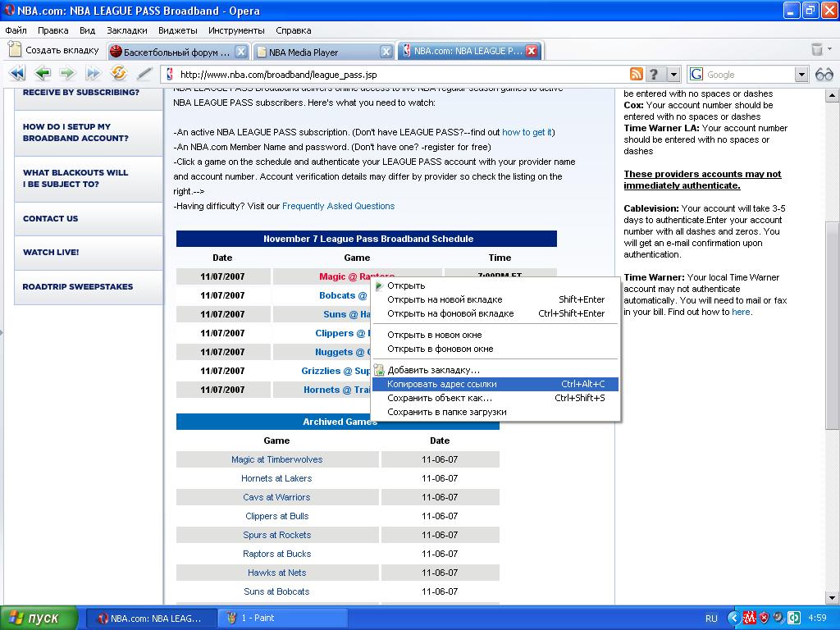The width and height of the screenshot is (840, 630).
Task: Click the glasses icon at toolbar's right end
Action: [824, 75]
